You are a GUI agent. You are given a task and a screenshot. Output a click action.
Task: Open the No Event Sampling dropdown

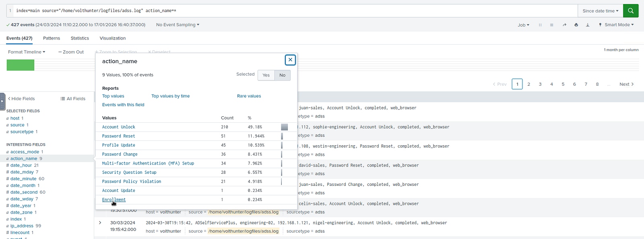coord(178,25)
